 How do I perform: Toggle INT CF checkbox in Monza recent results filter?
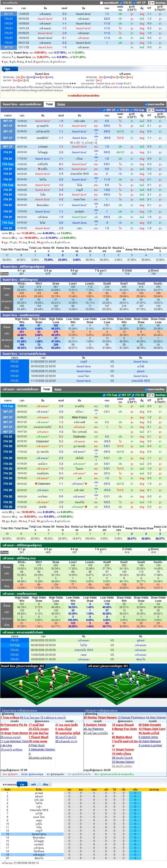point(119,395)
